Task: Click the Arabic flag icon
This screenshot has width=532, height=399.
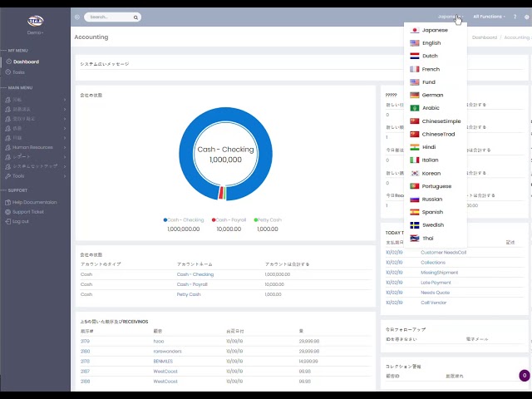Action: click(x=415, y=108)
